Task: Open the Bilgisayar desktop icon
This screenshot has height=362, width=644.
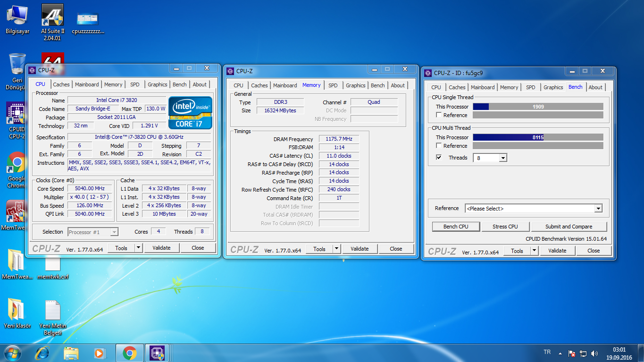Action: coord(17,20)
